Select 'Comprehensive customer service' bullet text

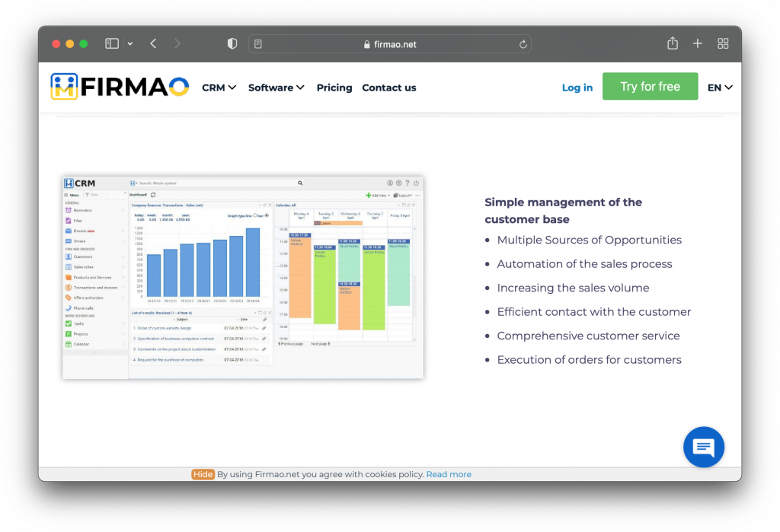coord(588,336)
